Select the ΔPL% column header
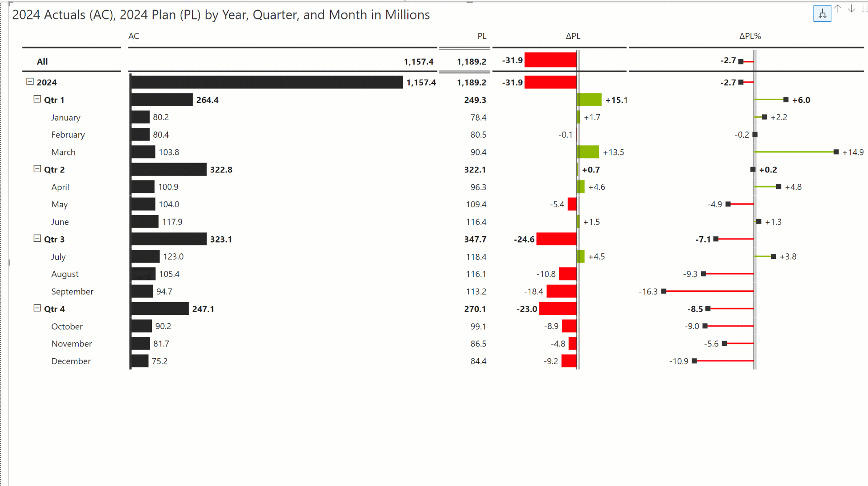This screenshot has width=868, height=486. [750, 36]
